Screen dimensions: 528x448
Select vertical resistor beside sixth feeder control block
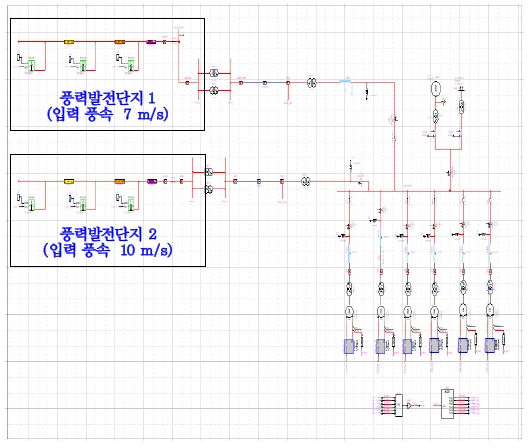point(503,339)
